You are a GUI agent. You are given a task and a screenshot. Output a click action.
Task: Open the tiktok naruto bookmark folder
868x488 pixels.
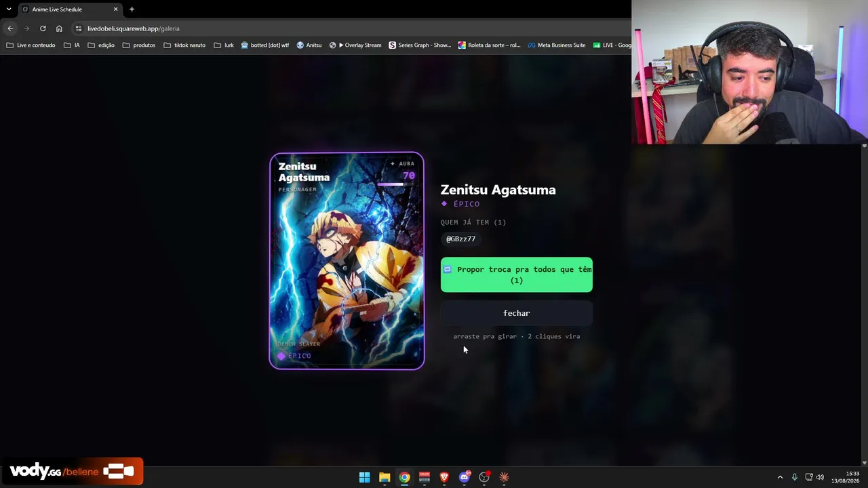(184, 45)
